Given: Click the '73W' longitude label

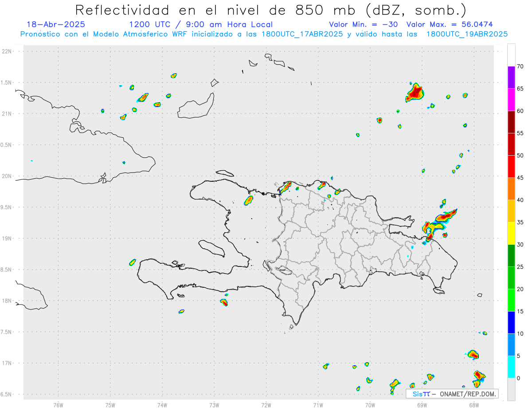Looking at the screenshot, I should 214,405.
